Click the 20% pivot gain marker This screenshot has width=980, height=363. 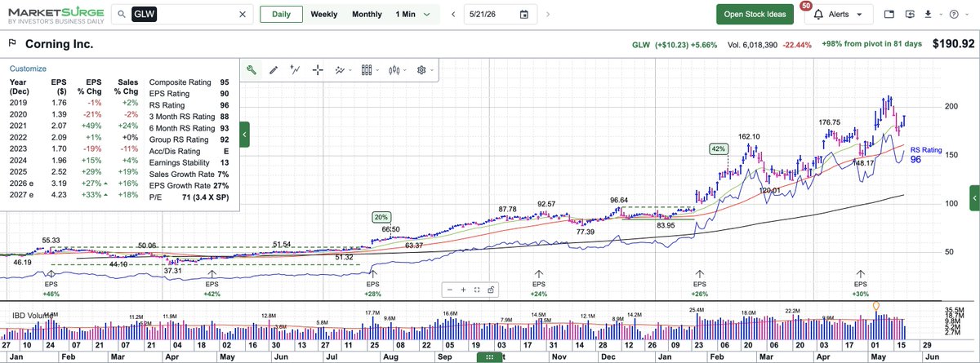[382, 217]
